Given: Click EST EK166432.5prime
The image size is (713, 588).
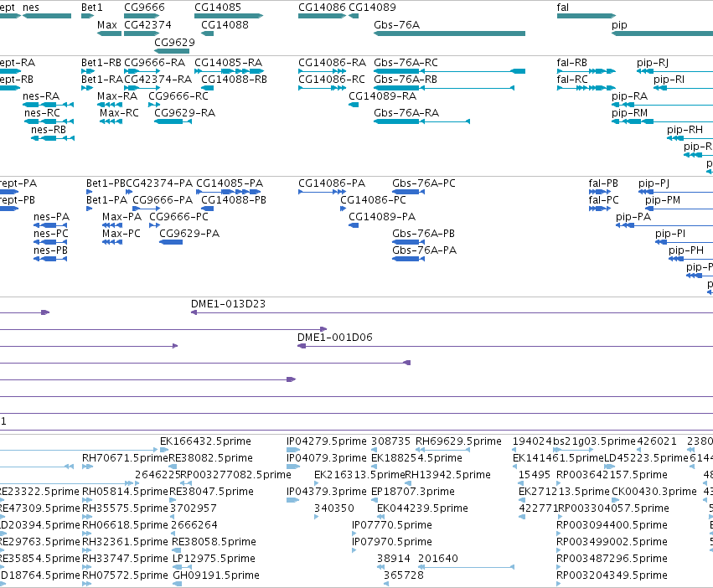Looking at the screenshot, I should (205, 441).
